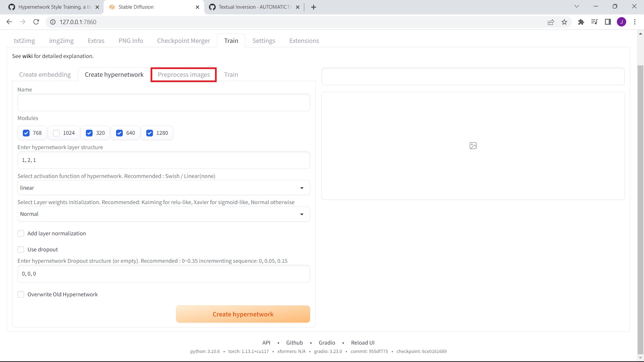Click the share page icon in the address bar
This screenshot has width=644, height=362.
(x=551, y=22)
